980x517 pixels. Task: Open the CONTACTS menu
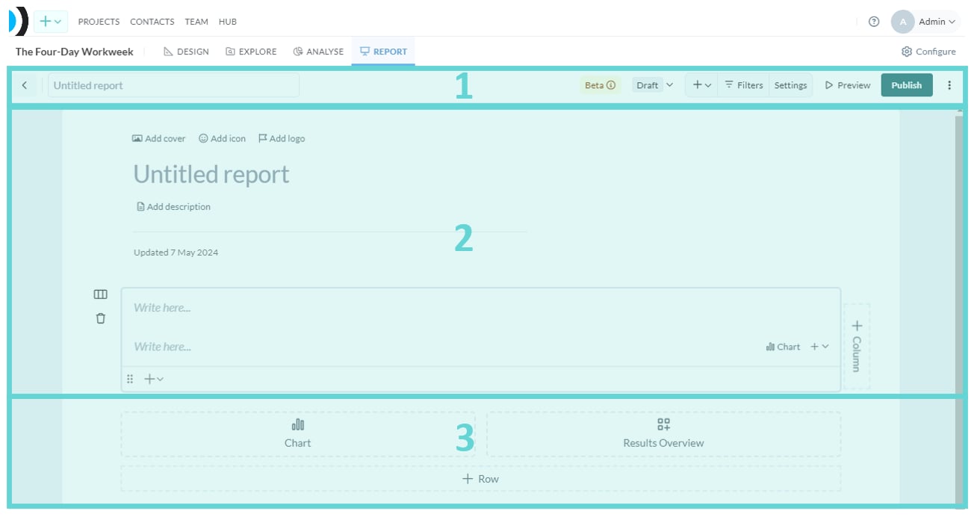pyautogui.click(x=152, y=22)
